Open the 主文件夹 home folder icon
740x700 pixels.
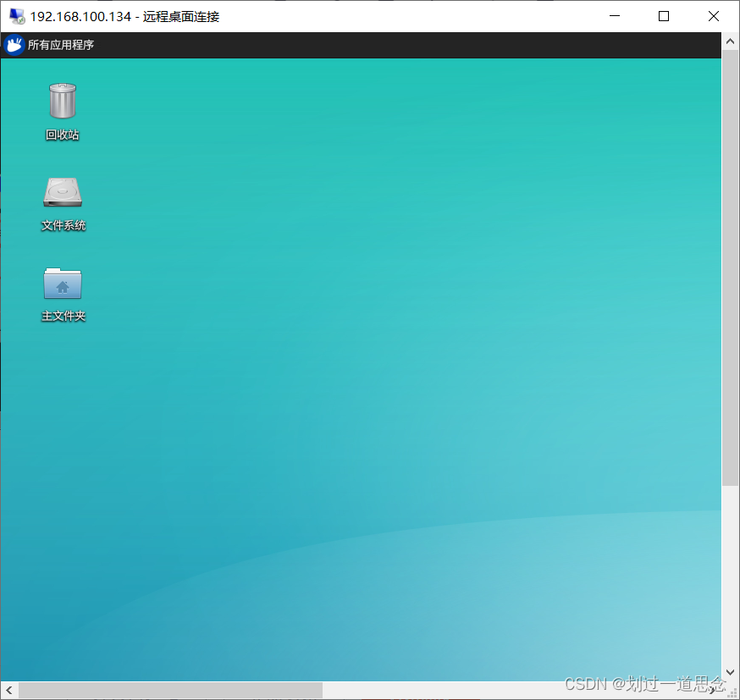click(x=63, y=283)
